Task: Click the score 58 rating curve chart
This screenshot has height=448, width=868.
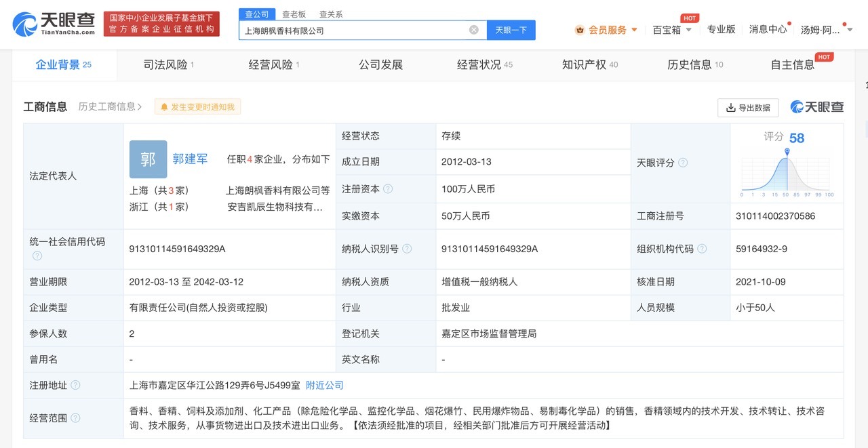Action: click(786, 174)
